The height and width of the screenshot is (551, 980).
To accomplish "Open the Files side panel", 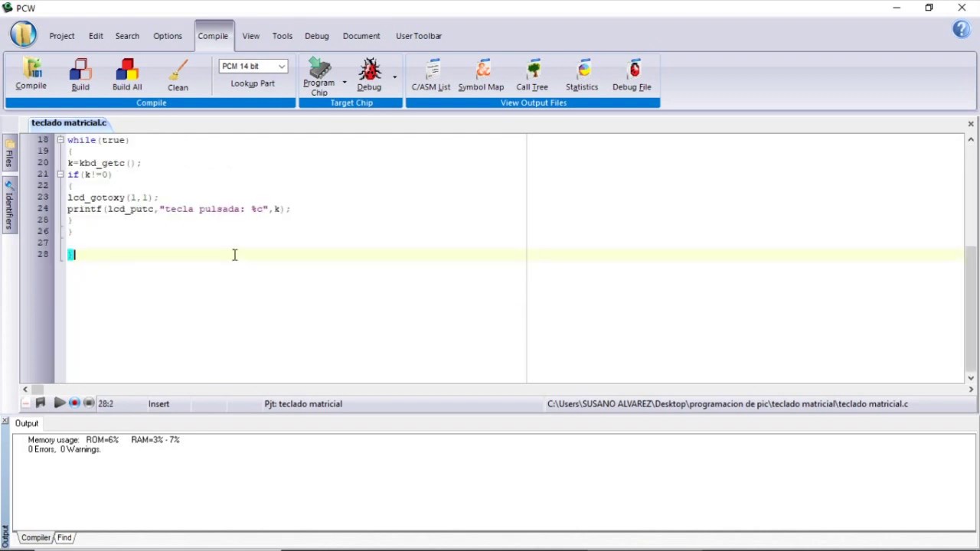I will tap(9, 154).
